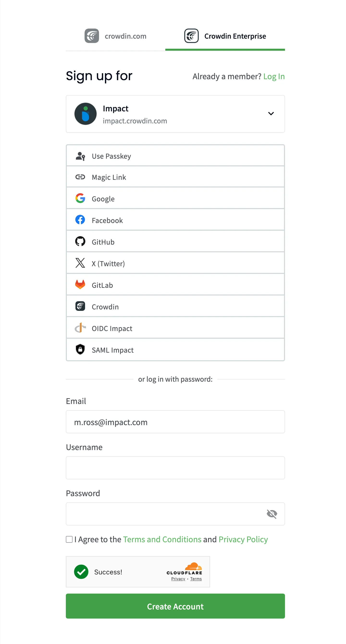Open the Privacy Policy link
This screenshot has height=644, width=346.
pos(243,539)
